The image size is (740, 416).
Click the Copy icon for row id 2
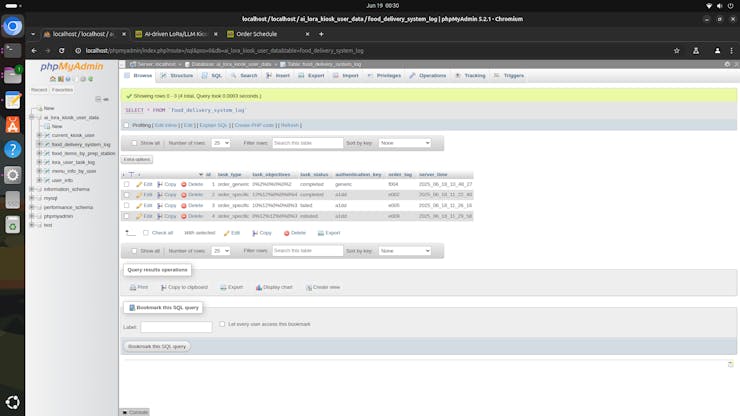(x=160, y=195)
